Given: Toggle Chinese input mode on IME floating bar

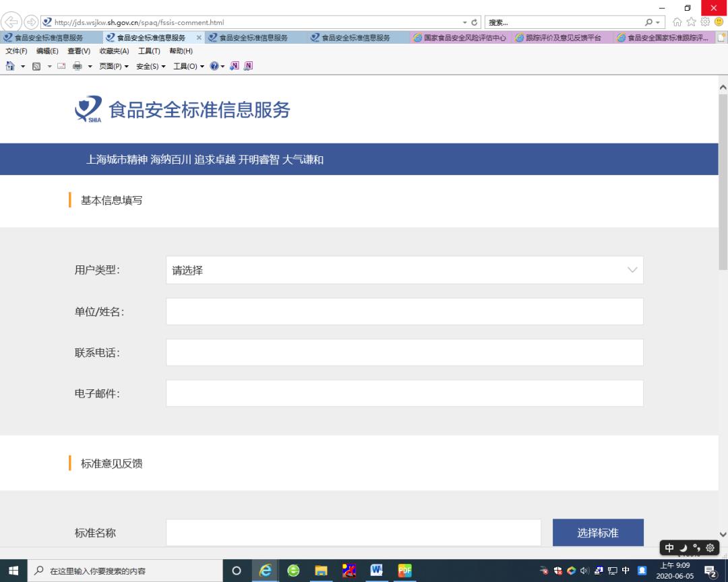Looking at the screenshot, I should 669,548.
